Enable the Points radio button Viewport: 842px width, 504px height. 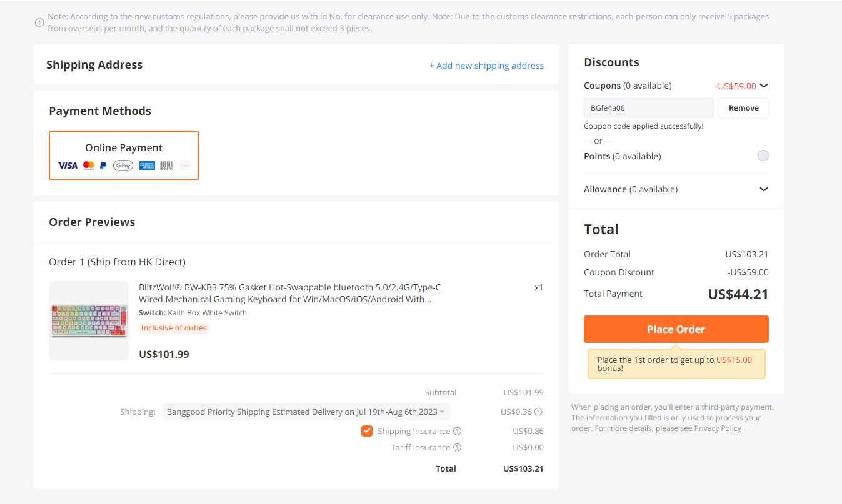pyautogui.click(x=763, y=156)
